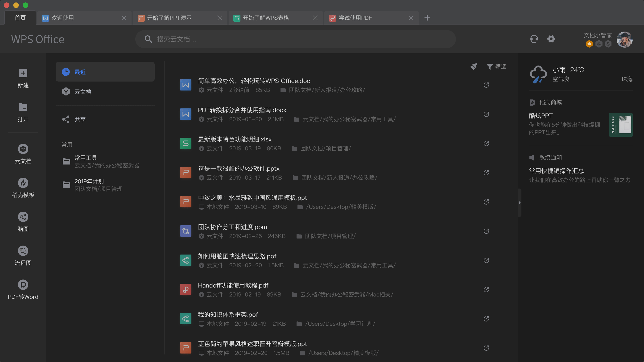
Task: Click the spreadsheet icon of 最新版本特色功能明细.xlsx
Action: coord(186,143)
